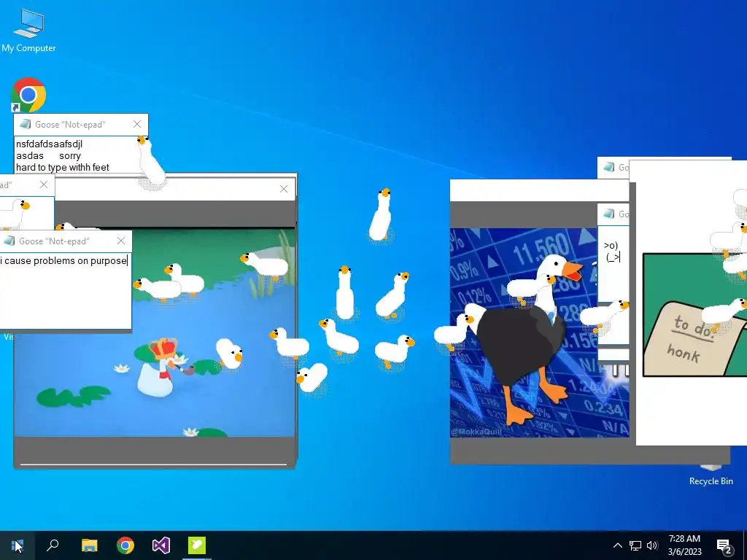Click the 'i cause problems on purpose' text field
This screenshot has width=747, height=560.
pyautogui.click(x=66, y=289)
